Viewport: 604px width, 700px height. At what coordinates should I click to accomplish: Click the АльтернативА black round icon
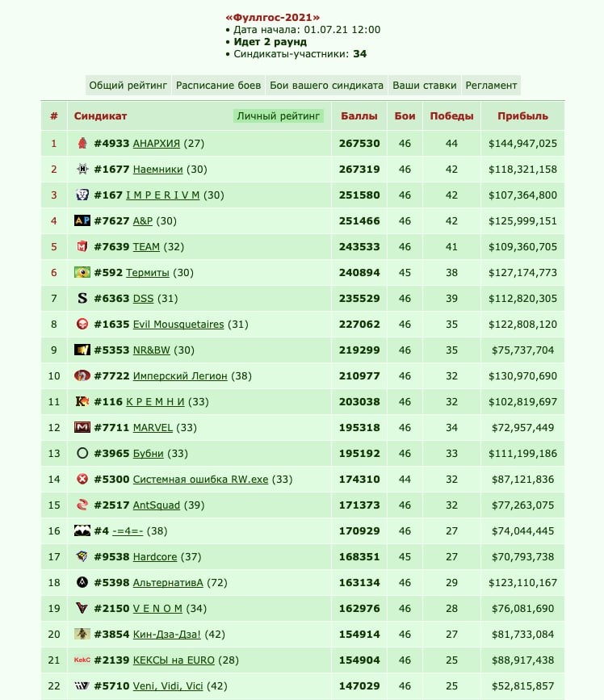pos(82,582)
